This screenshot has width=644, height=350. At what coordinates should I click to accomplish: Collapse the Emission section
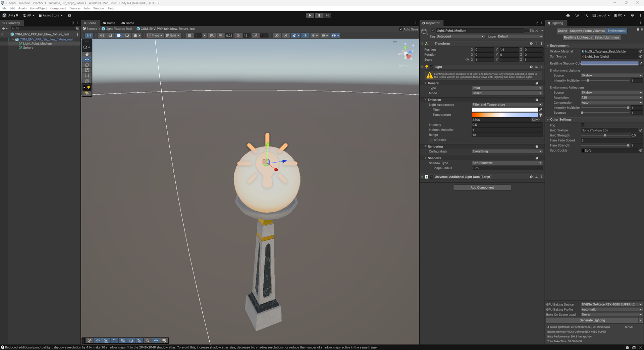426,100
